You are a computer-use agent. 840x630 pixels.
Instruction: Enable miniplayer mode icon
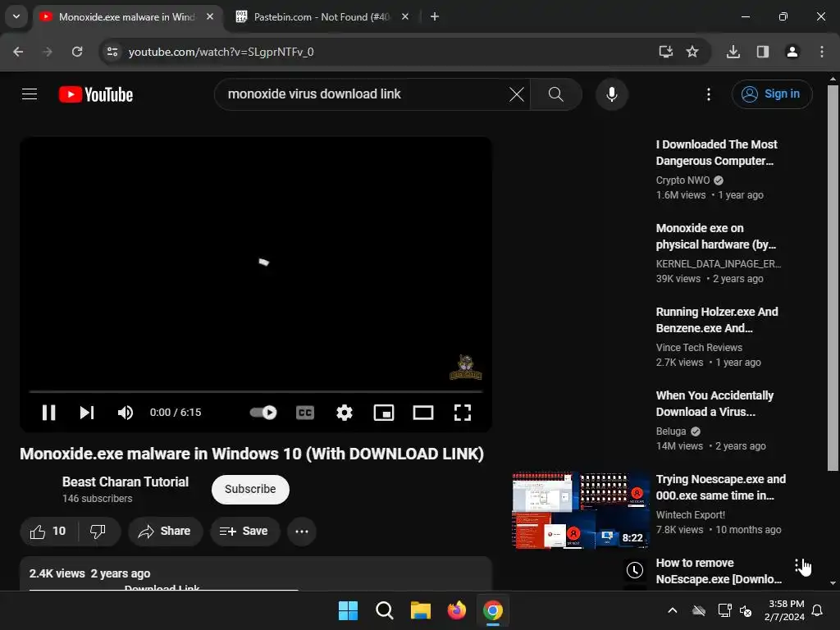pos(384,413)
